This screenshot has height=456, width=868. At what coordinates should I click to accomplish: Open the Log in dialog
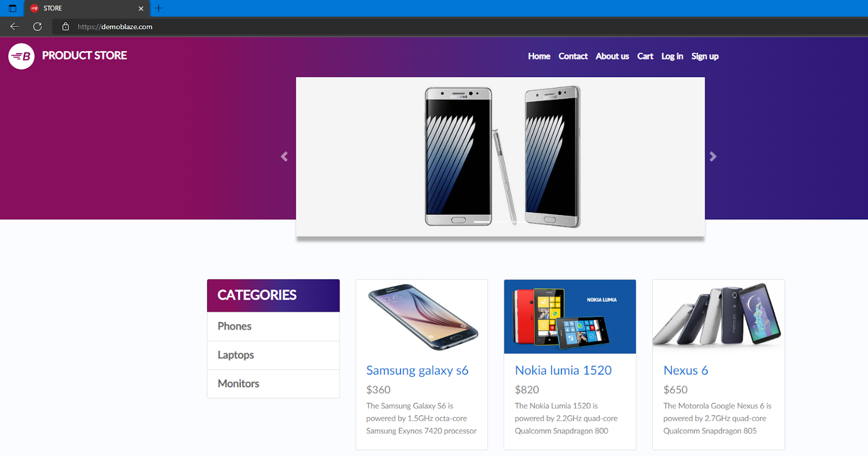click(x=672, y=56)
